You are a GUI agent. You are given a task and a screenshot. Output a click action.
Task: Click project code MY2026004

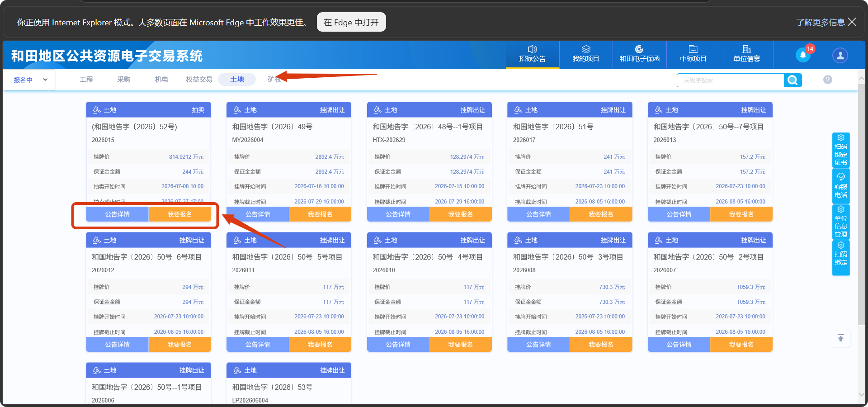point(248,140)
